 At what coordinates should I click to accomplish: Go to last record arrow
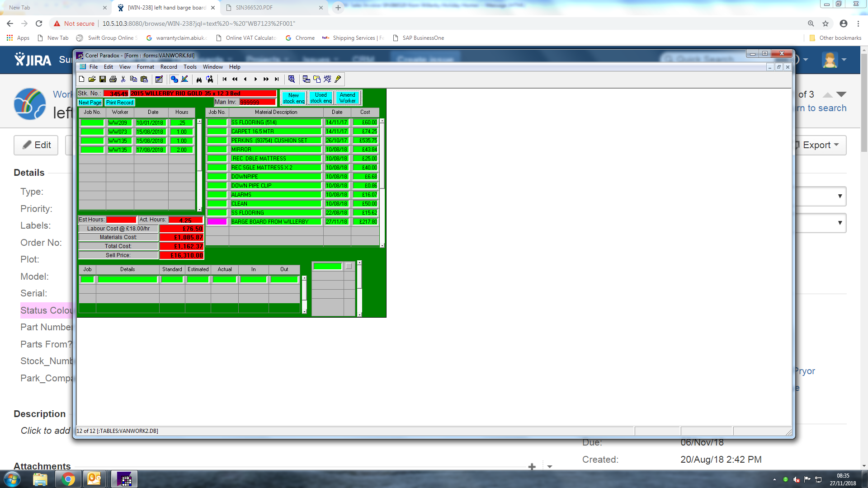click(277, 79)
